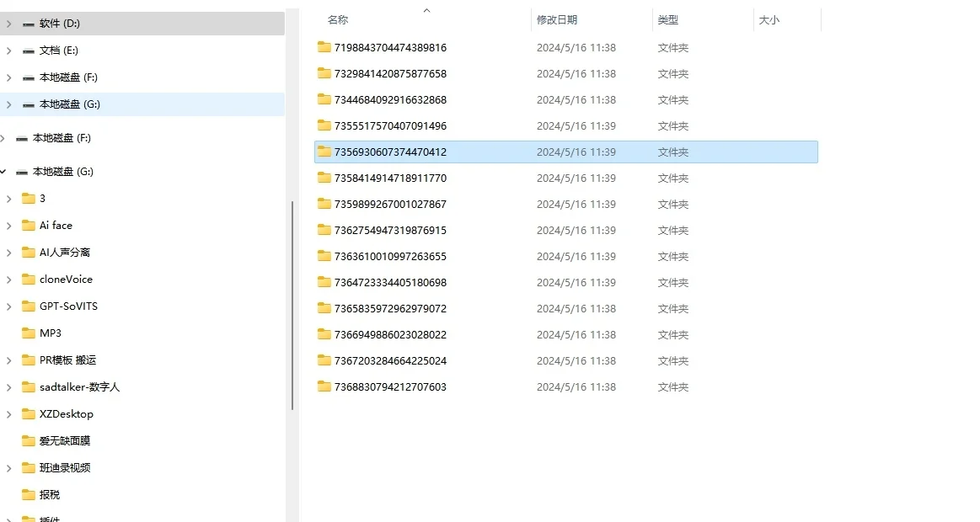Select the MP3 folder icon
Screen dimensions: 980x522
pos(29,333)
